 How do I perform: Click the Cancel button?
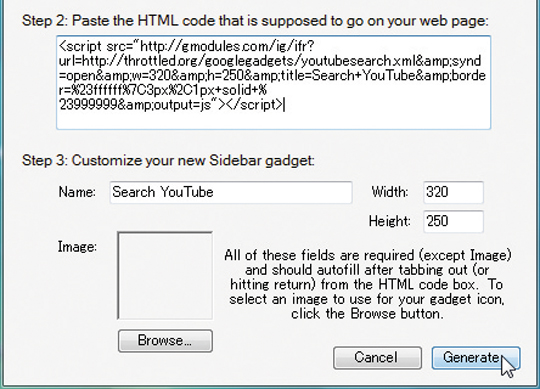[377, 358]
